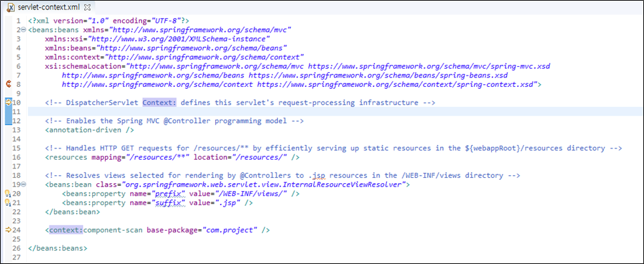644x264 pixels.
Task: Collapse the beans:bean fold at line 19
Action: 23,184
